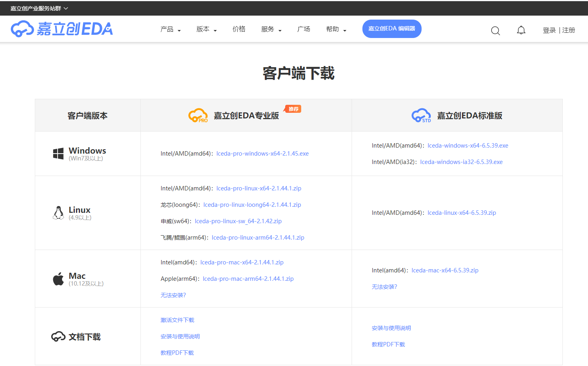The height and width of the screenshot is (366, 588).
Task: Click 无法安装? under professional Mac downloads
Action: 173,295
